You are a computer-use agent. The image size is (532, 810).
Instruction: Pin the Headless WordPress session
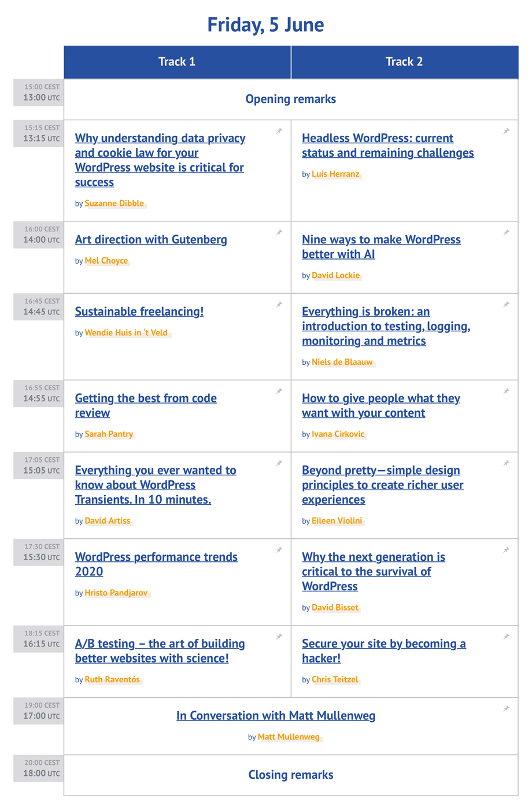click(506, 131)
